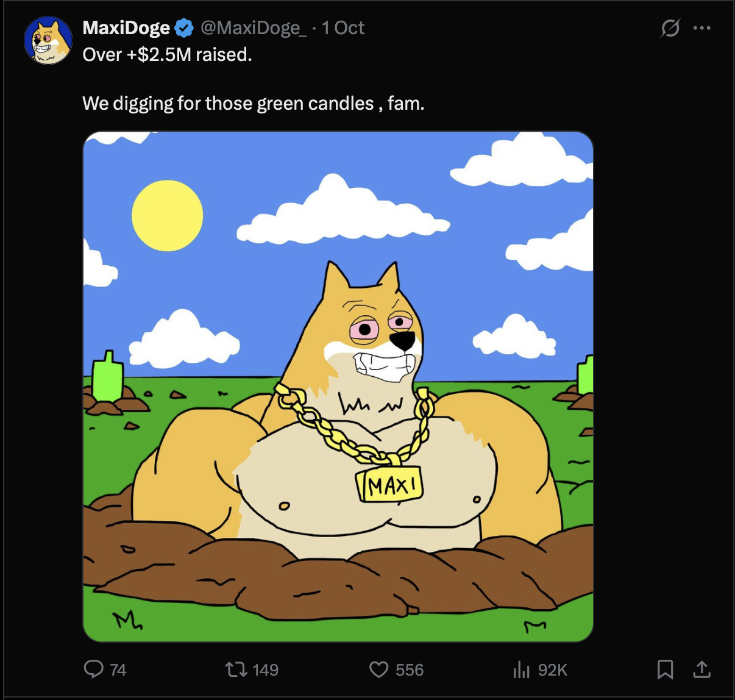Click the "Over +$2.5M raised." text
Viewport: 735px width, 700px height.
pyautogui.click(x=167, y=55)
